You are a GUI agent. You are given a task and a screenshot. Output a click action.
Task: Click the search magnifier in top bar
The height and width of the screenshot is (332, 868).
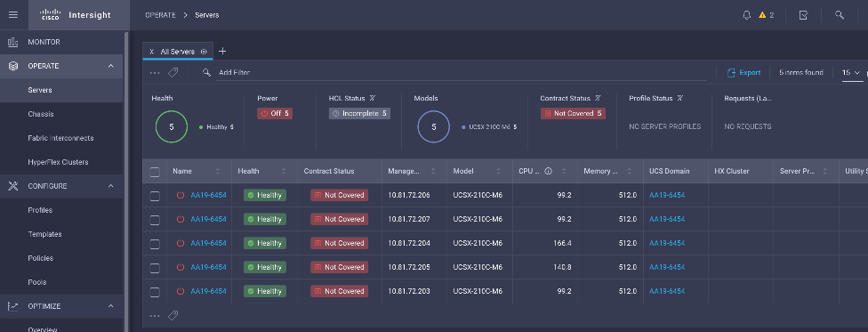(840, 15)
